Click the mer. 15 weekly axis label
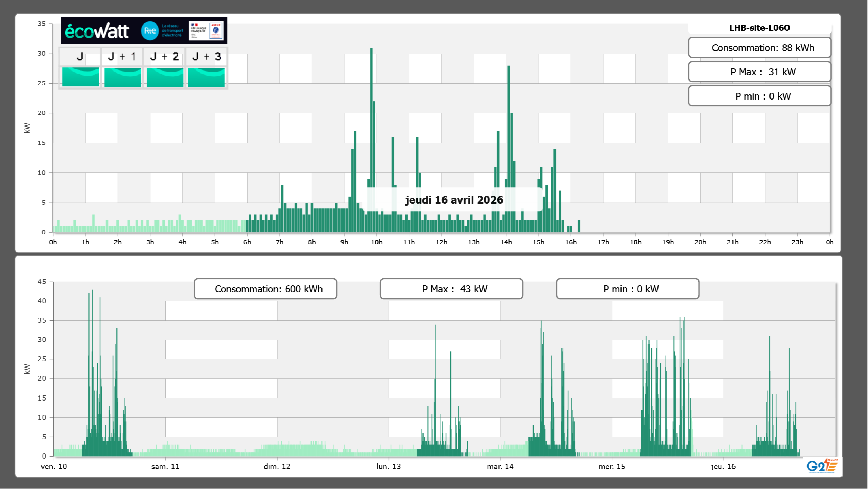The height and width of the screenshot is (489, 868). 612,467
